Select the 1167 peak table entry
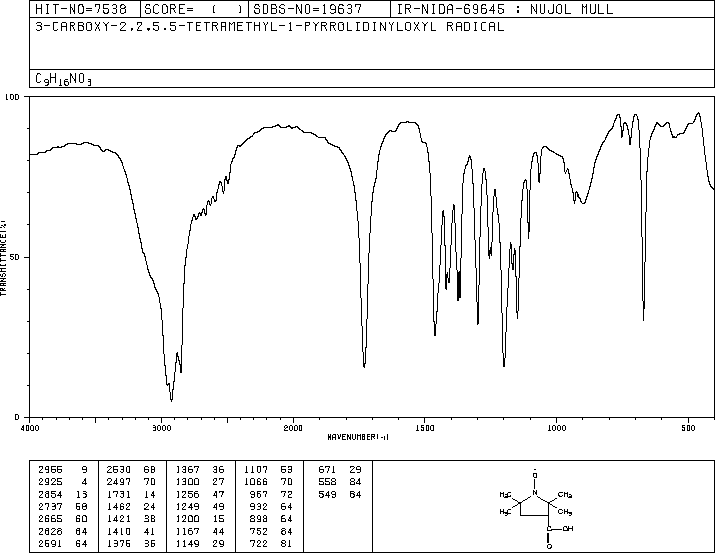 pyautogui.click(x=200, y=531)
